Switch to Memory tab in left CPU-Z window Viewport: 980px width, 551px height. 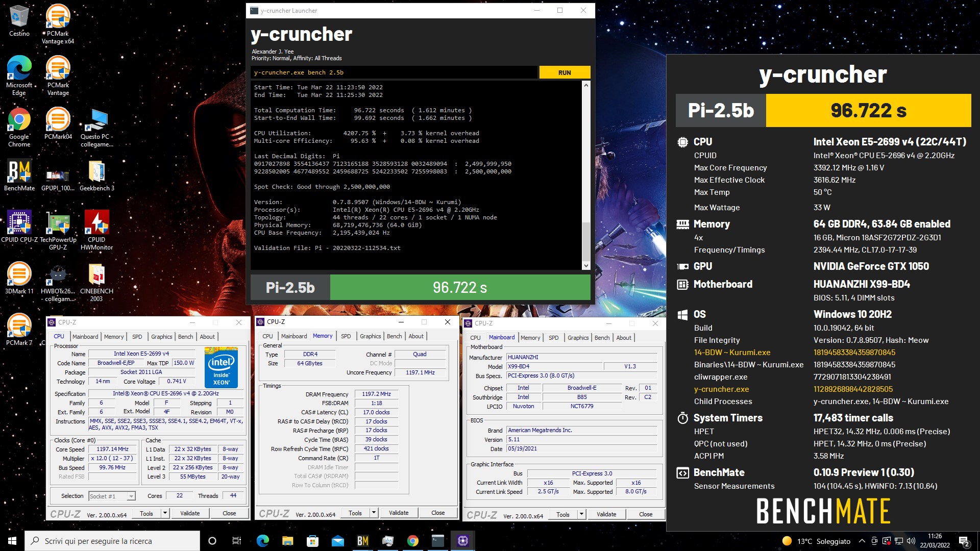114,337
